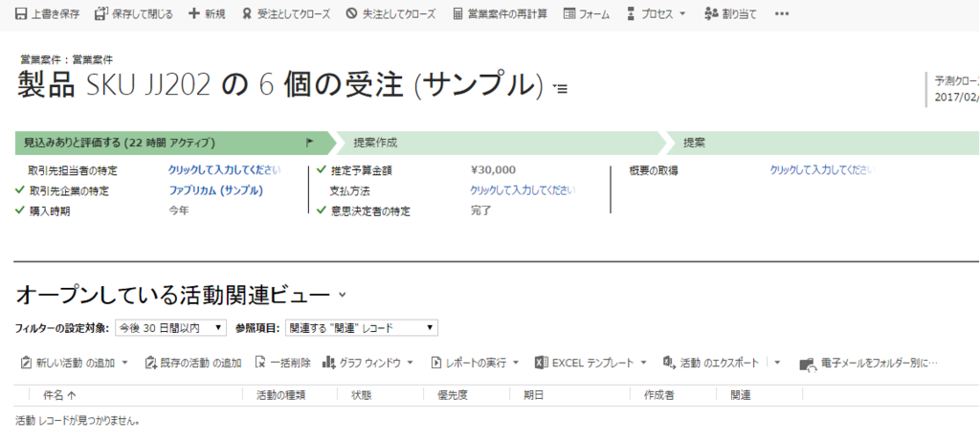
Task: Click 既存の活動の追加 button
Action: pyautogui.click(x=193, y=363)
